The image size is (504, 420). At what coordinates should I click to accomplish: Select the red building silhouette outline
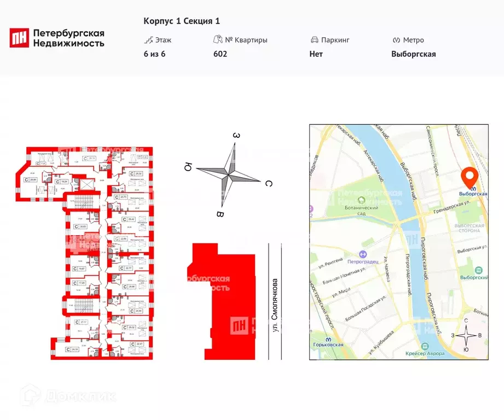pos(225,302)
